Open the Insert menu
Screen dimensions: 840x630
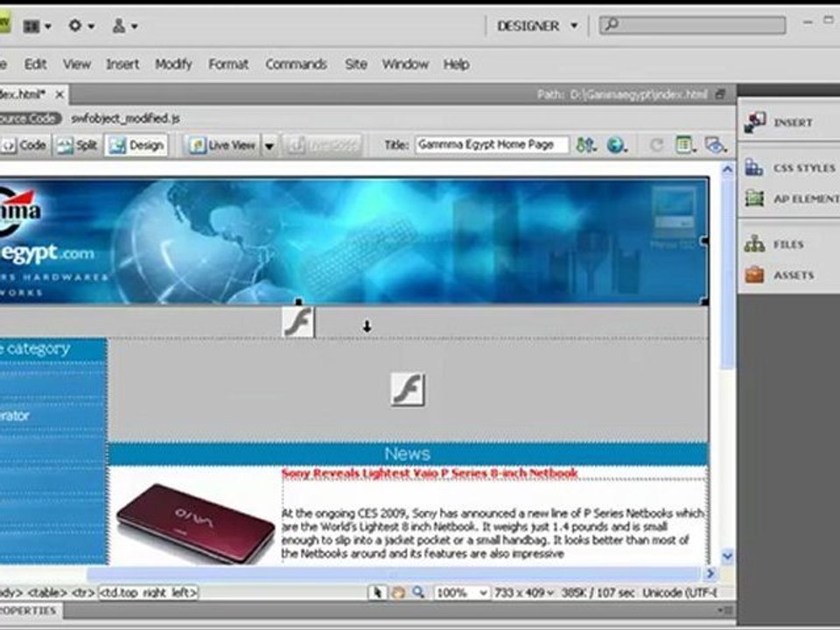pos(122,64)
